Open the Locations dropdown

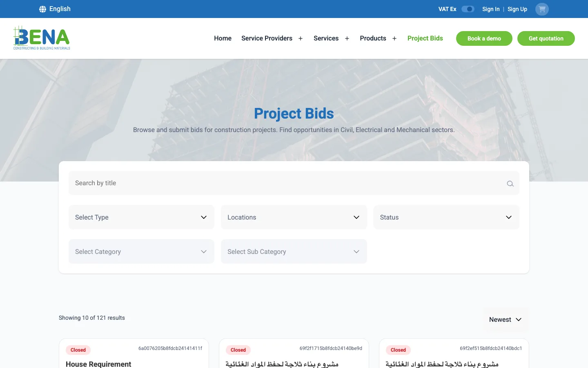294,217
